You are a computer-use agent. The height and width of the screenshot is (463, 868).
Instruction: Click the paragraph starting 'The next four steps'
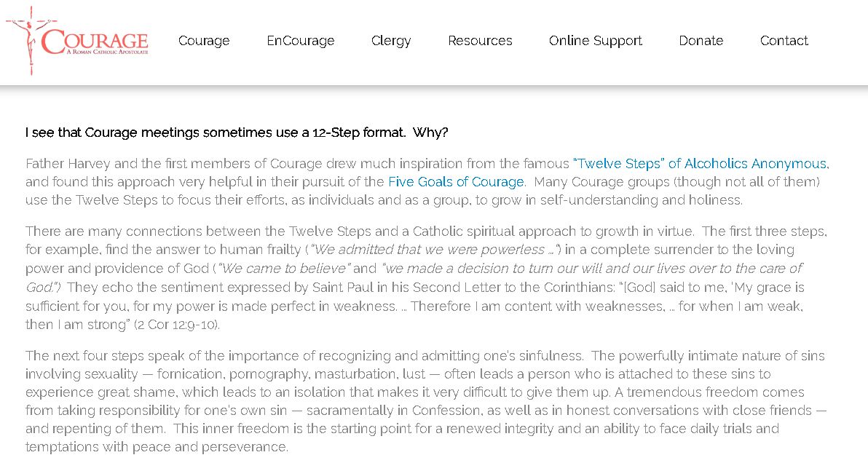[x=426, y=401]
